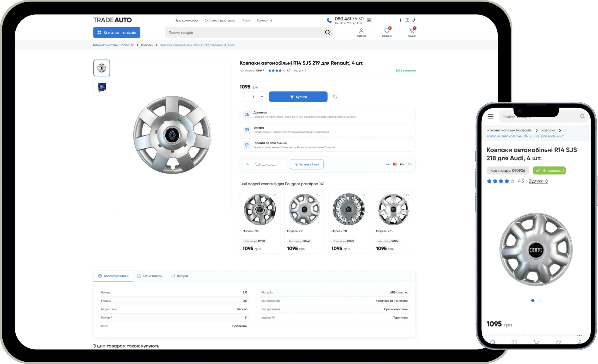This screenshot has height=364, width=598.
Task: Open the hamburger menu on the phone
Action: [491, 117]
